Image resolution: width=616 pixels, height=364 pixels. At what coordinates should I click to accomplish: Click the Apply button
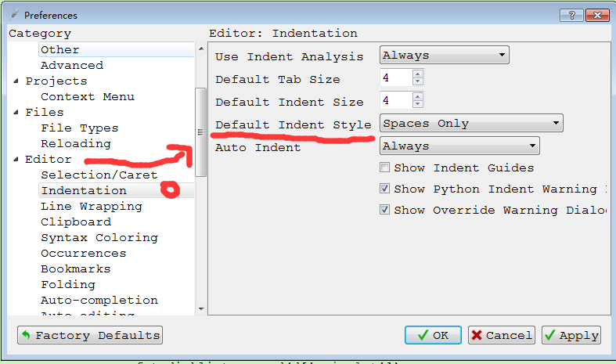571,335
